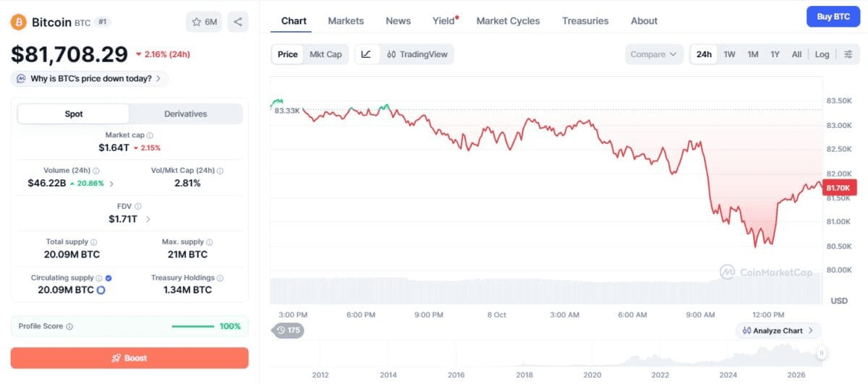The width and height of the screenshot is (868, 384).
Task: Click the timeline range slider handle
Action: 821,353
